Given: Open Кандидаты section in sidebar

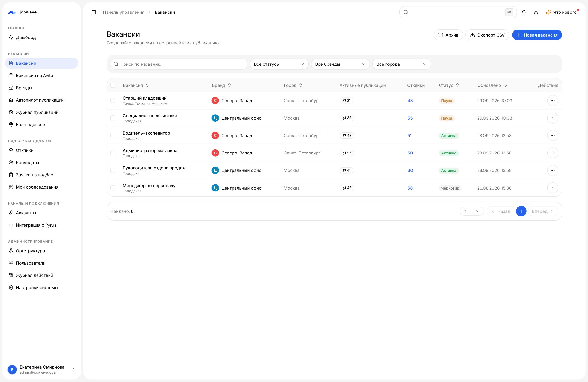Looking at the screenshot, I should click(x=41, y=163).
